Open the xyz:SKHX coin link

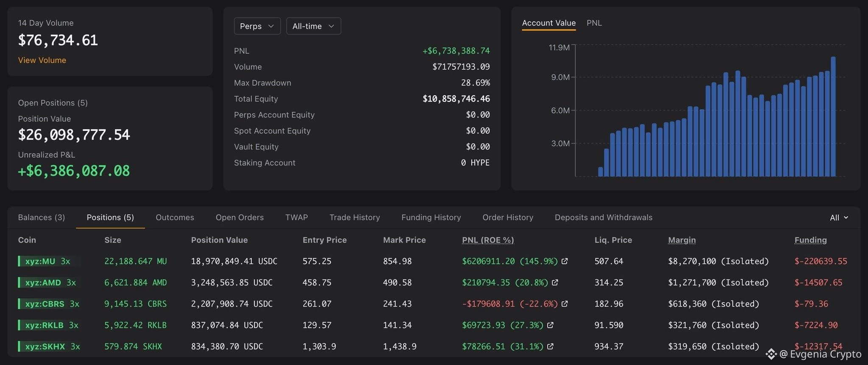click(45, 346)
